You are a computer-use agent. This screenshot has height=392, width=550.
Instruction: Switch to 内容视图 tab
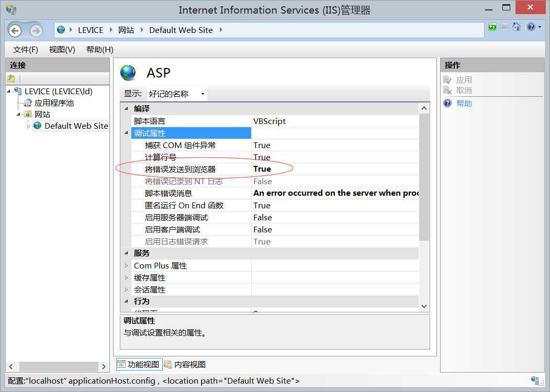coord(185,364)
